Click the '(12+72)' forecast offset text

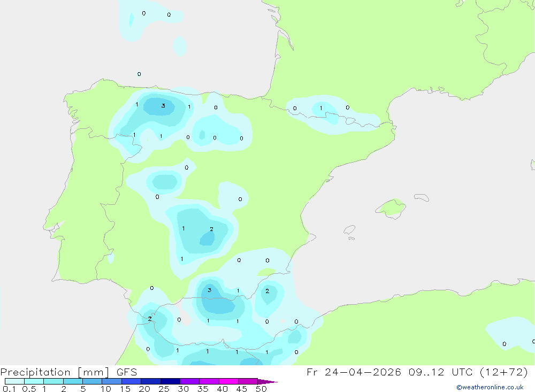tap(503, 372)
